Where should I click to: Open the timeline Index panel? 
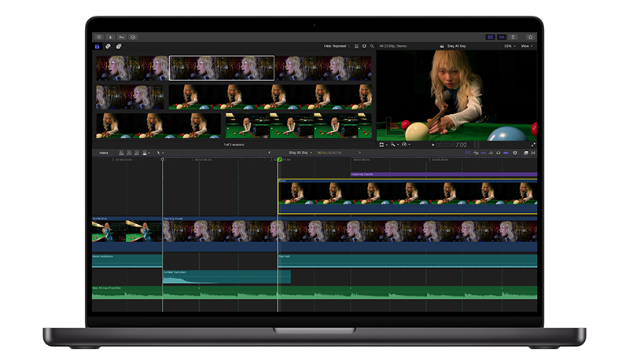[x=104, y=153]
